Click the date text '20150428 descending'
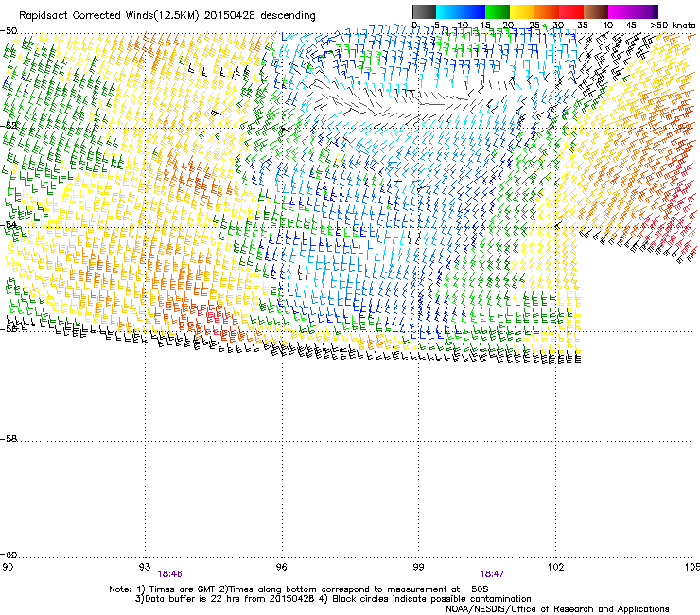Screen dimensions: 700x615 [x=260, y=16]
